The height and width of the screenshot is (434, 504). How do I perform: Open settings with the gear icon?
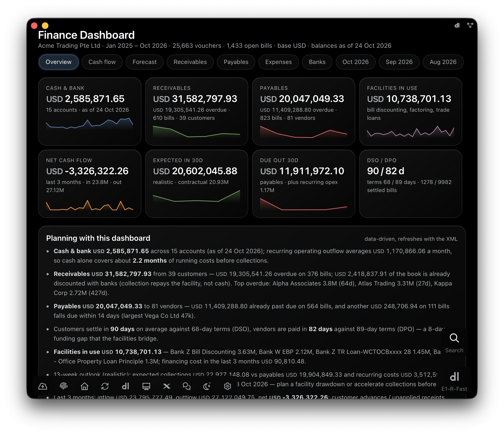(228, 386)
